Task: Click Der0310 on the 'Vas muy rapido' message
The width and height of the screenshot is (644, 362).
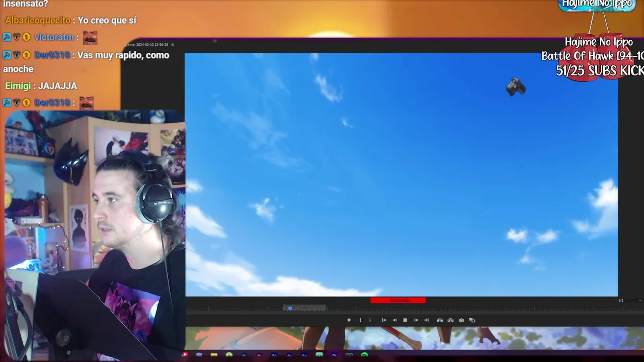Action: pyautogui.click(x=52, y=55)
